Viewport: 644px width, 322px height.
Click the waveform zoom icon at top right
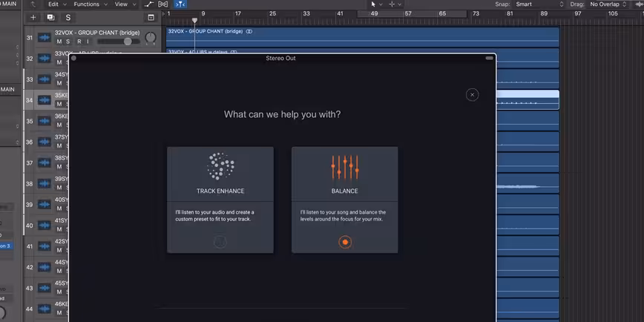[639, 4]
